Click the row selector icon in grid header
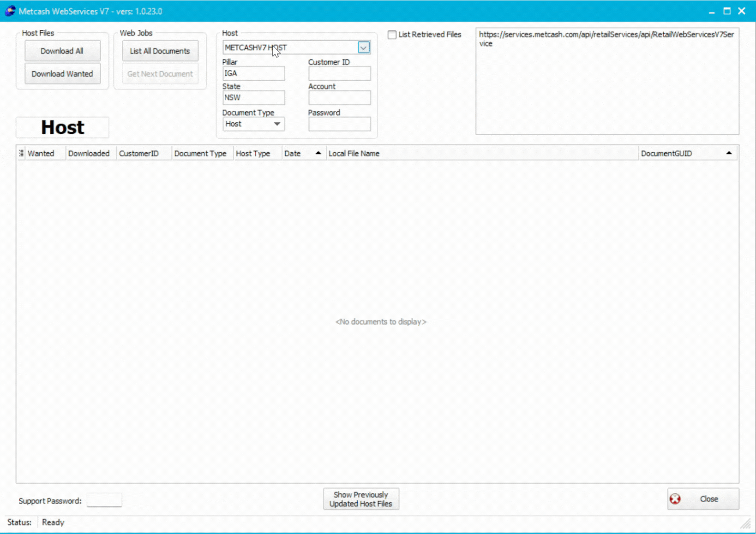 [20, 153]
